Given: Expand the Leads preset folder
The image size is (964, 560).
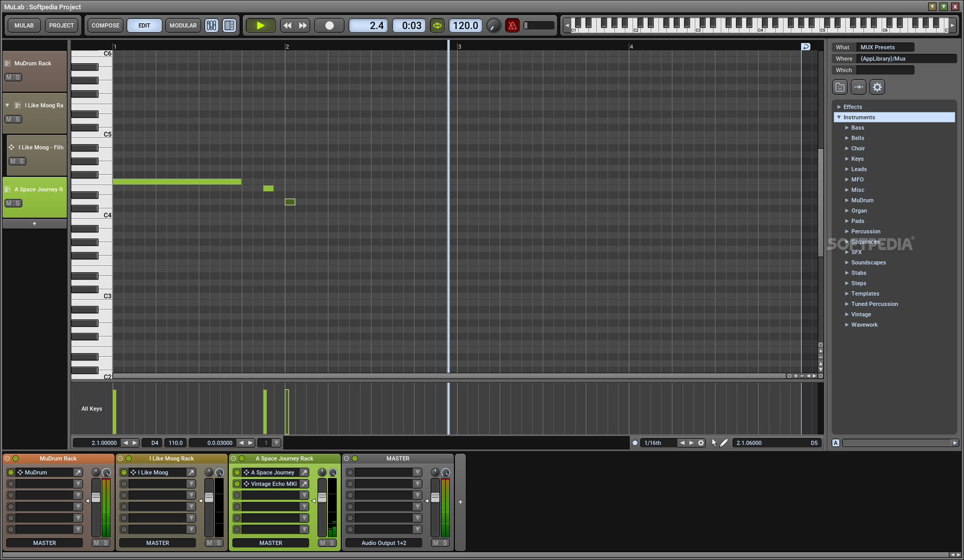Looking at the screenshot, I should 847,169.
